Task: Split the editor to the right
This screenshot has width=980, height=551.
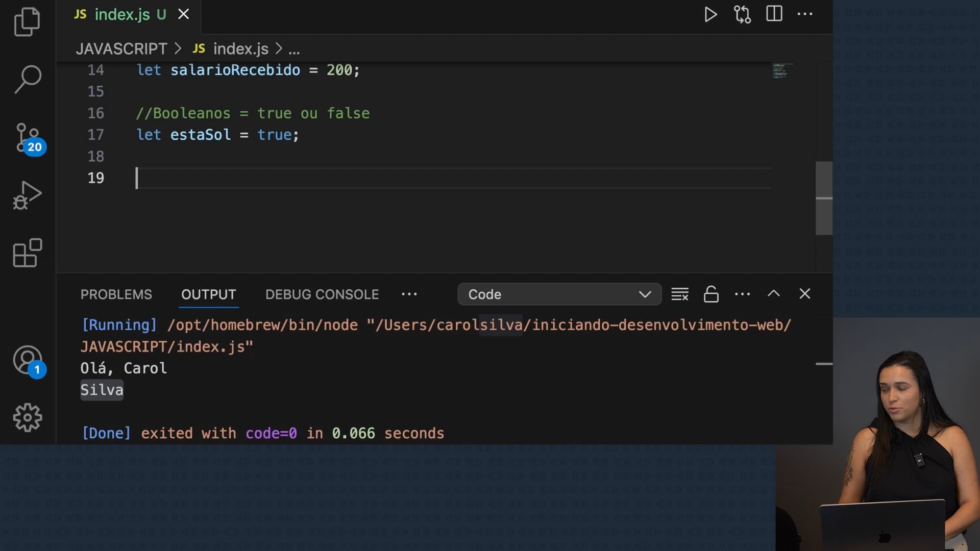Action: pyautogui.click(x=774, y=14)
